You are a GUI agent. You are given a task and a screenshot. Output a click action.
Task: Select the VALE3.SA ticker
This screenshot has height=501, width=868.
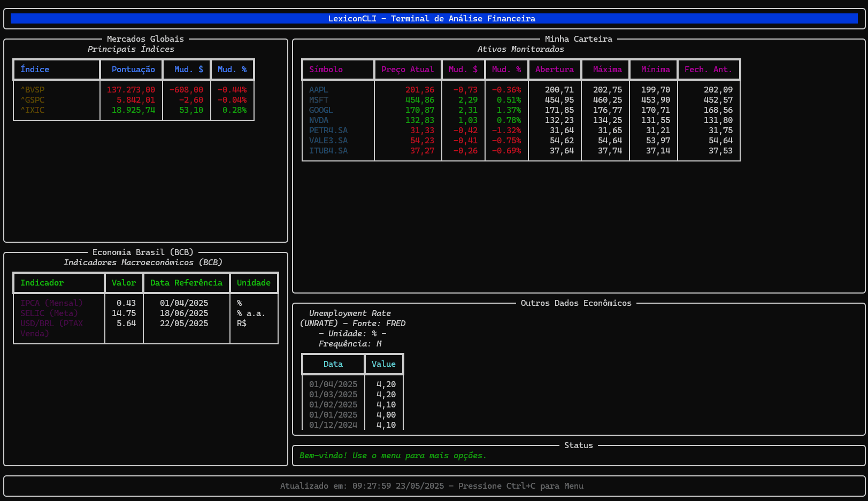328,141
